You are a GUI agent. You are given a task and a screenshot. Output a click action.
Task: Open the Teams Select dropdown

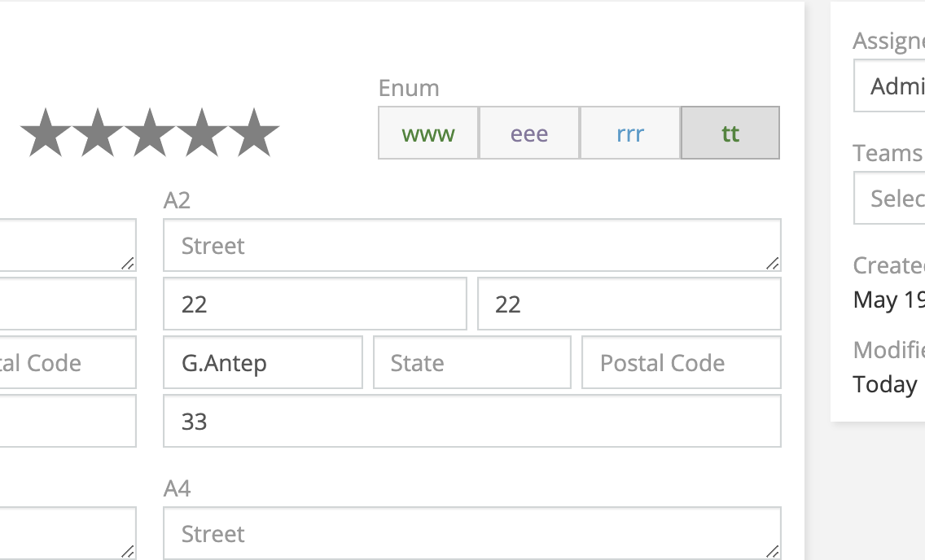click(x=889, y=198)
